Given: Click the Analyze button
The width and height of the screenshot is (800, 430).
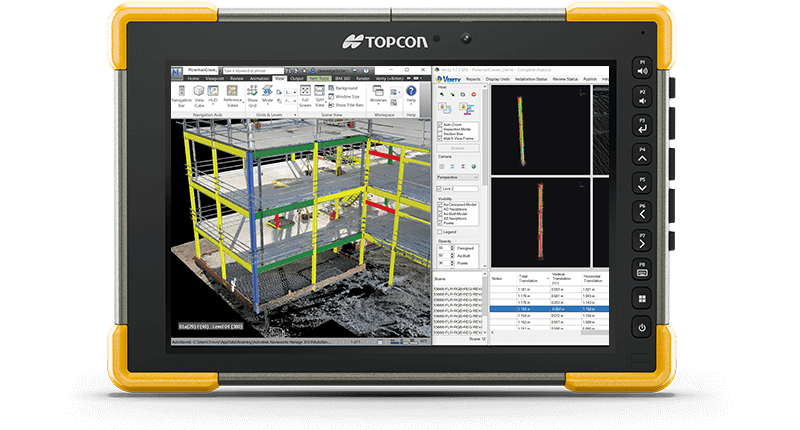Looking at the screenshot, I should pyautogui.click(x=459, y=147).
